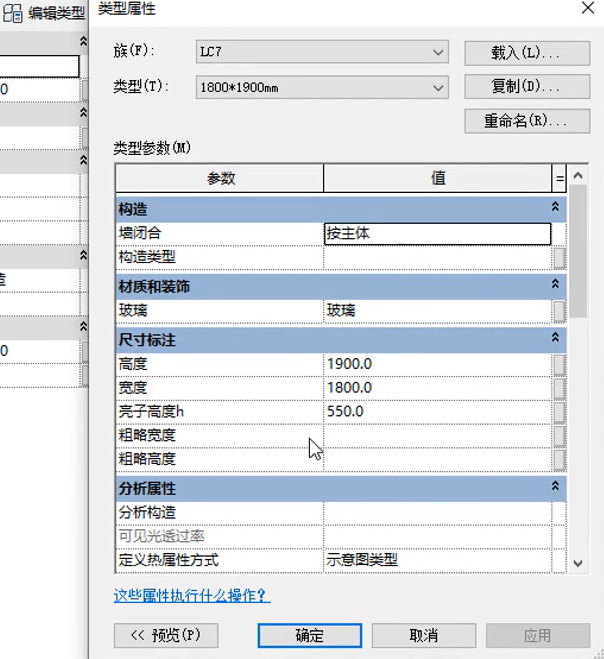Confirm with the 确定 button
604x659 pixels.
pos(310,635)
